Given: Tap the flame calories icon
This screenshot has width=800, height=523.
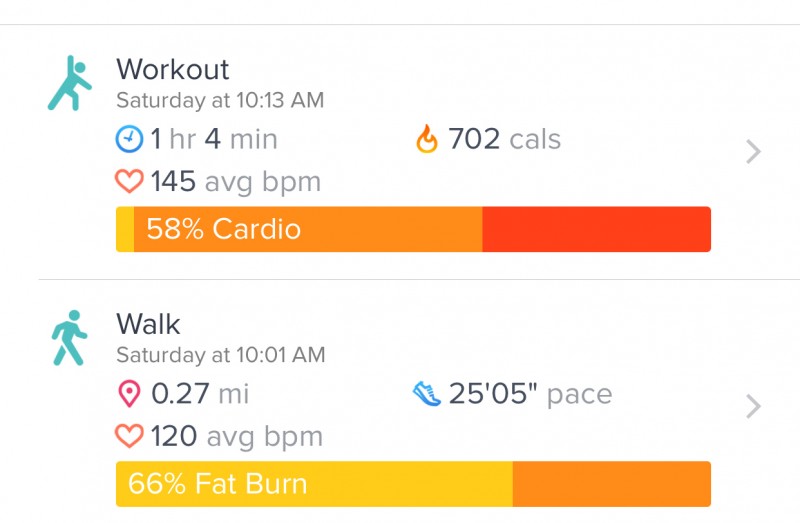Looking at the screenshot, I should [427, 139].
